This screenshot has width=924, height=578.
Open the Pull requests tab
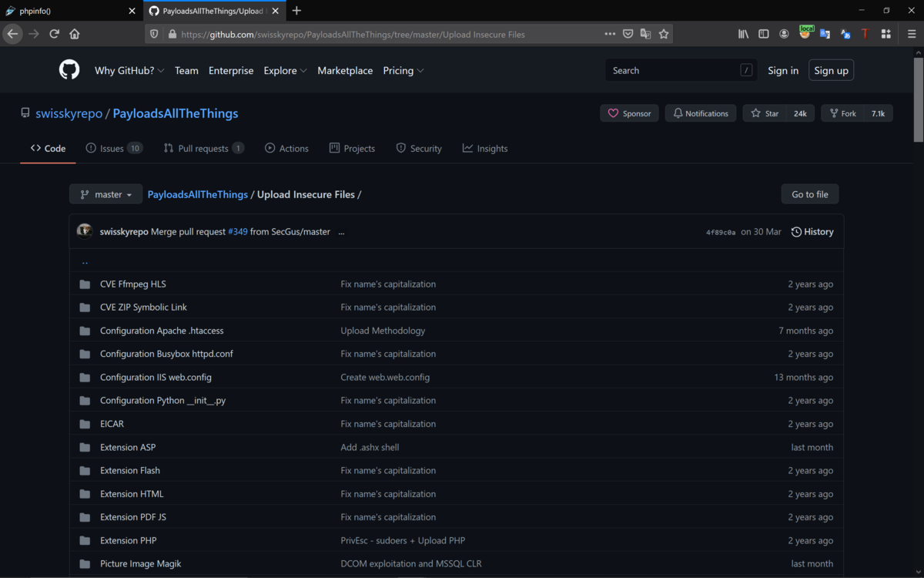[x=204, y=148]
